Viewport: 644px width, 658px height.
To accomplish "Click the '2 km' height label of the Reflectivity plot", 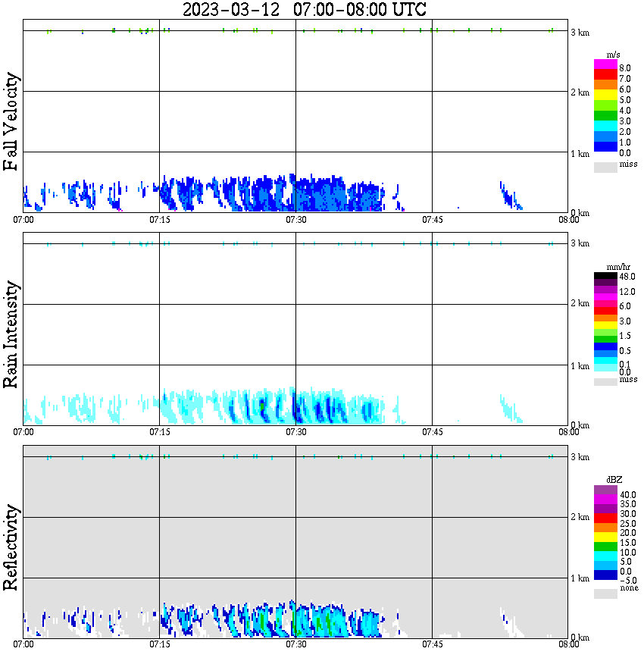I will 580,517.
